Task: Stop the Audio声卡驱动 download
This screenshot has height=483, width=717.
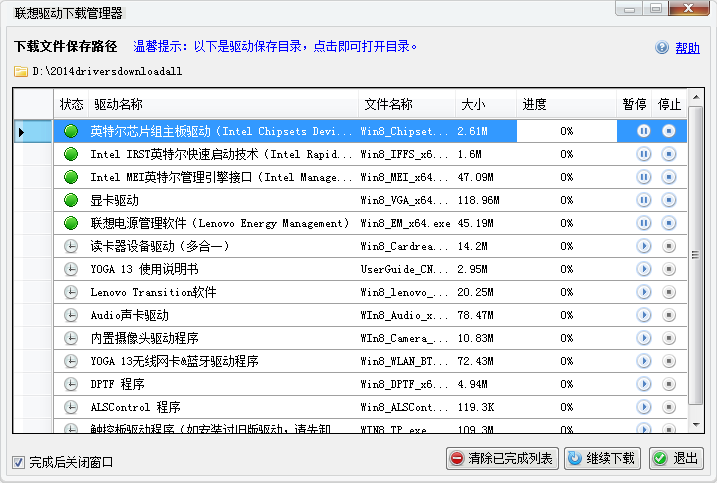Action: coord(669,315)
